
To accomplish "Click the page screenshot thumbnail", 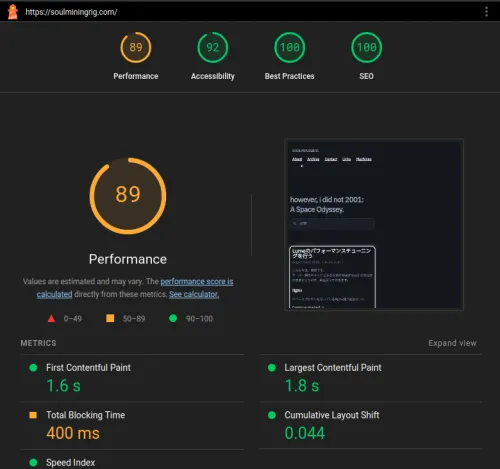I will (x=374, y=225).
